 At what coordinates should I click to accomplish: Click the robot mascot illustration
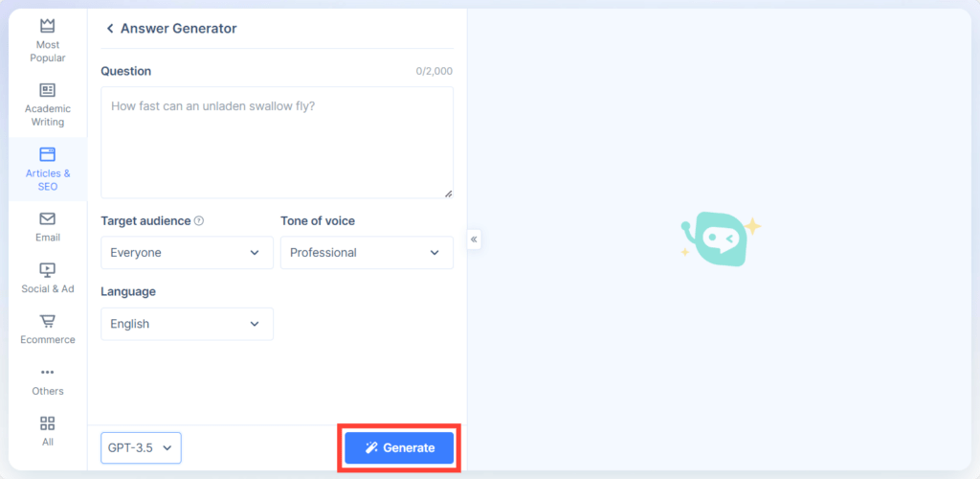718,239
